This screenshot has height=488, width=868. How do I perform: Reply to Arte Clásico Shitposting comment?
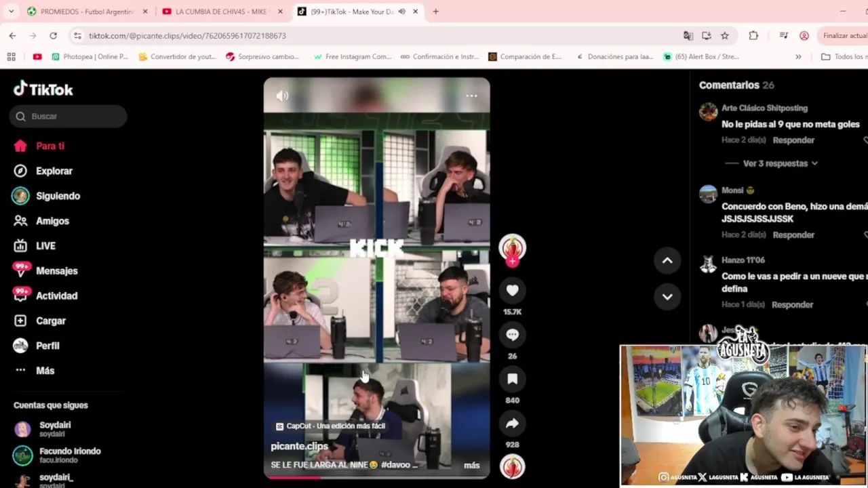793,140
